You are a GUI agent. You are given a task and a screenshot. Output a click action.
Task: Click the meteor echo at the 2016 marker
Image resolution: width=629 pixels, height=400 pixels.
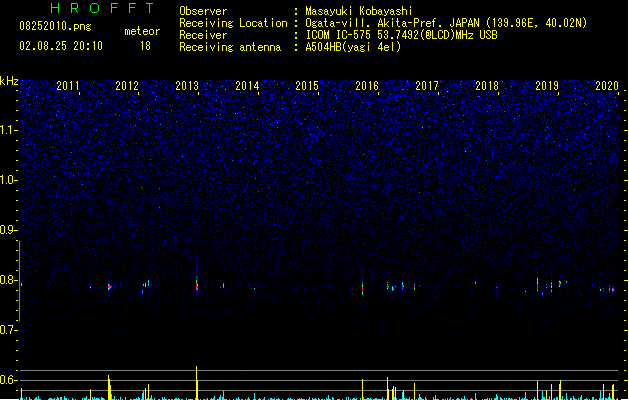point(363,287)
